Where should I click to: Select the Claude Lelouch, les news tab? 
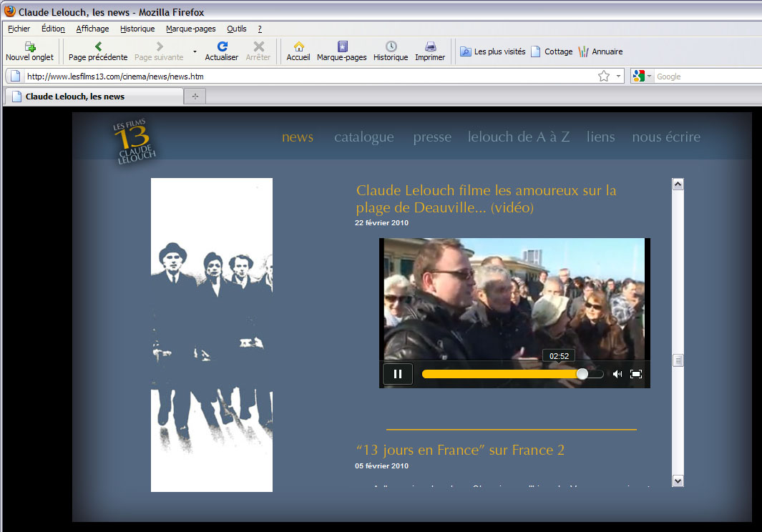coord(94,97)
